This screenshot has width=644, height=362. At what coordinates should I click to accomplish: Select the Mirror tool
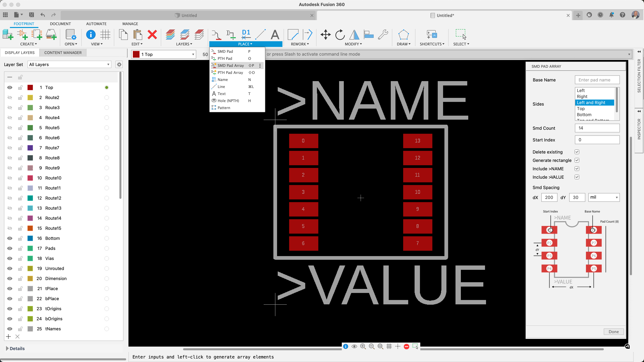click(354, 35)
